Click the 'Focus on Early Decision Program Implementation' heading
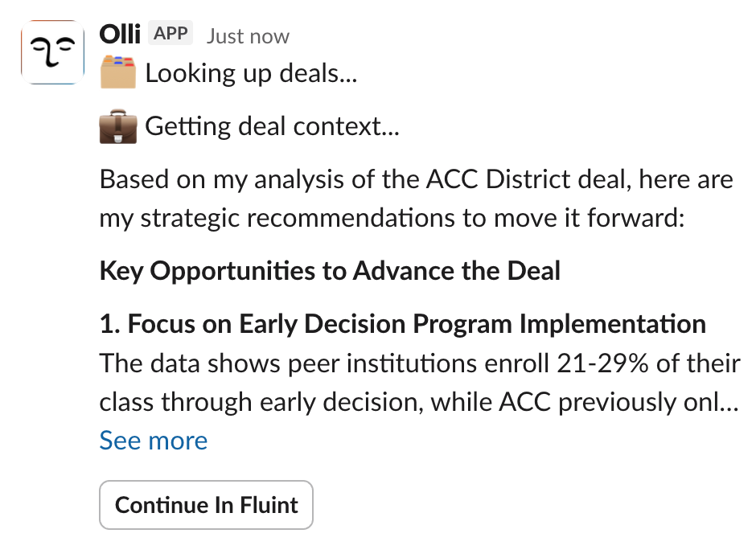Screen dimensions: 756x554 click(403, 324)
